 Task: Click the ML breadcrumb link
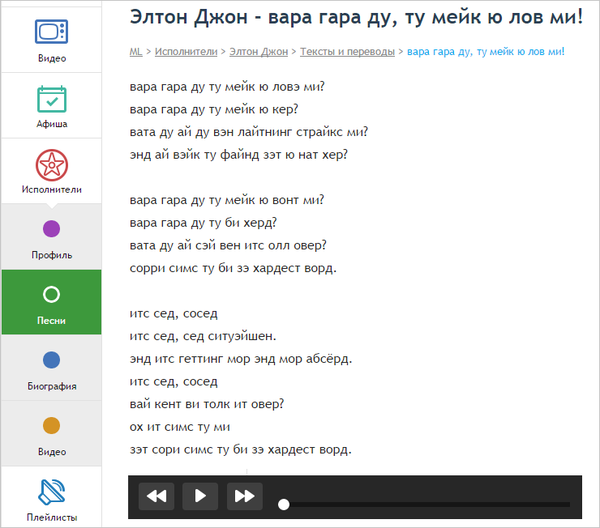coord(136,52)
